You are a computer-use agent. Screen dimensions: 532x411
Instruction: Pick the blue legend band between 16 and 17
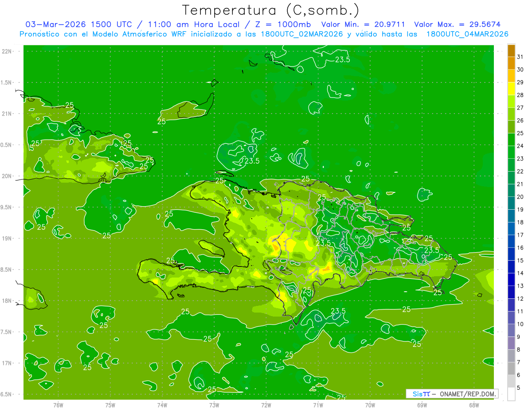point(511,242)
